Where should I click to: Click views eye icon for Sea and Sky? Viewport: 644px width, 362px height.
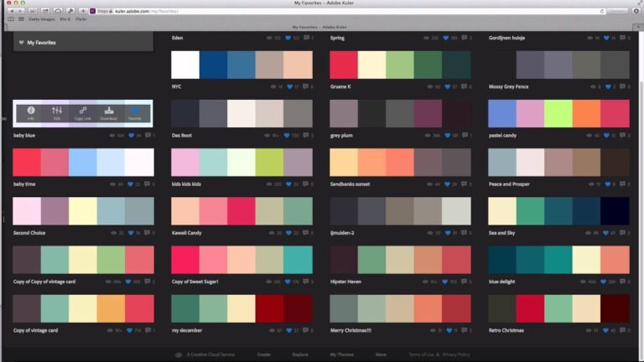588,233
